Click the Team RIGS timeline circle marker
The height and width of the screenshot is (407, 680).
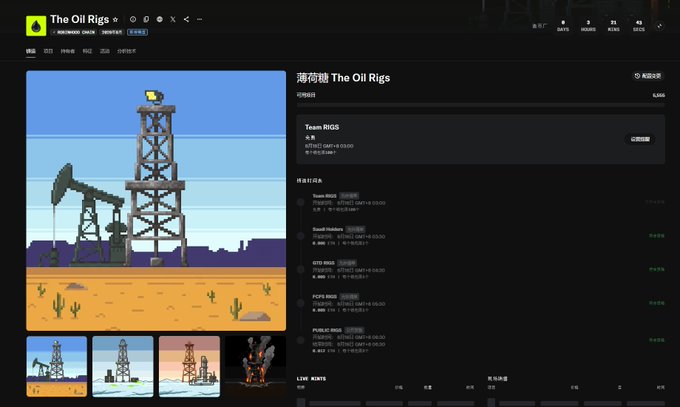point(301,202)
